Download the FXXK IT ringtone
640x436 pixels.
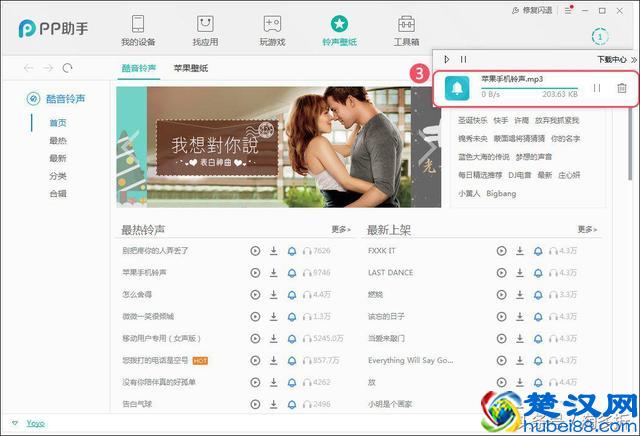point(520,251)
